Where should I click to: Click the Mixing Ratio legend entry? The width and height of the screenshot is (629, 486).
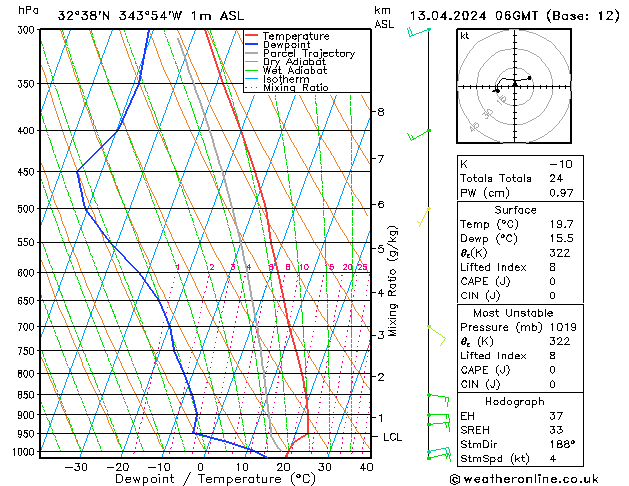click(287, 87)
